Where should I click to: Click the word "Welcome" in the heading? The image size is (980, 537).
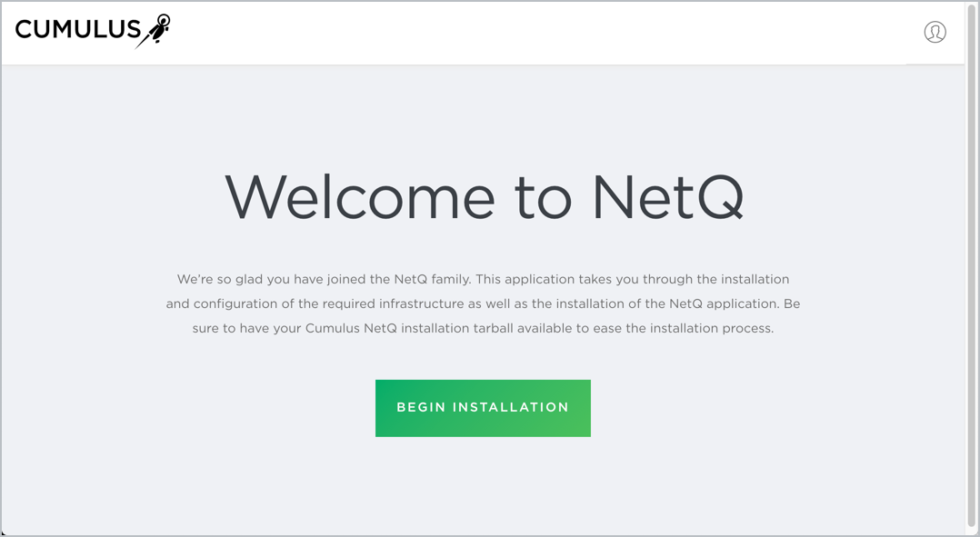(x=359, y=195)
